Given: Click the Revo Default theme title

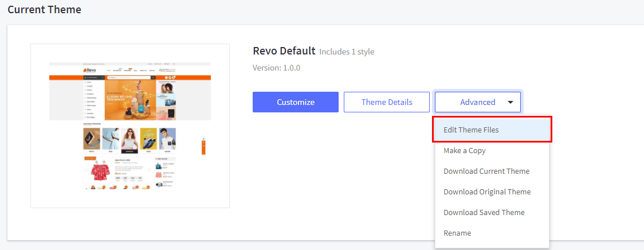Looking at the screenshot, I should click(x=284, y=50).
